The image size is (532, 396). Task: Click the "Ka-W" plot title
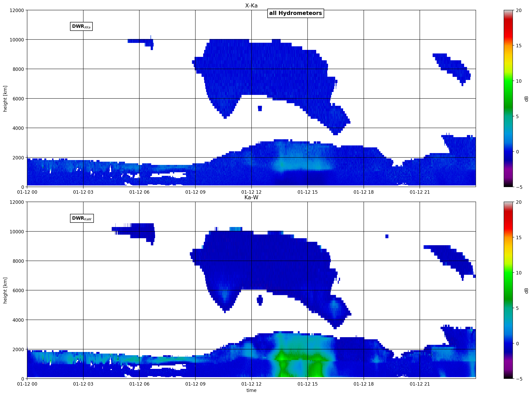[251, 197]
